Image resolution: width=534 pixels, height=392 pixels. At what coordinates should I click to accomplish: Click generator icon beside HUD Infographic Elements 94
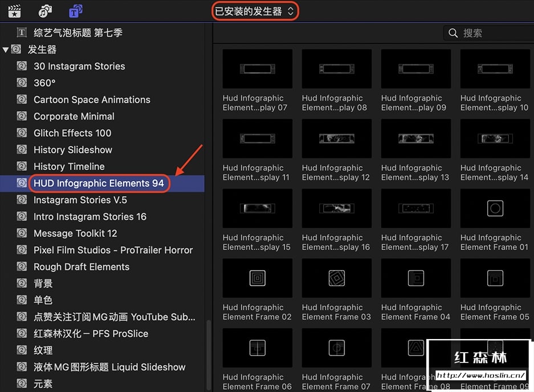click(x=22, y=183)
